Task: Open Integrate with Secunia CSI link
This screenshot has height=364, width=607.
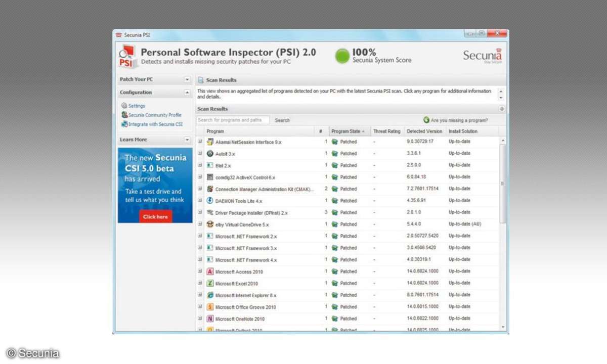Action: click(155, 124)
